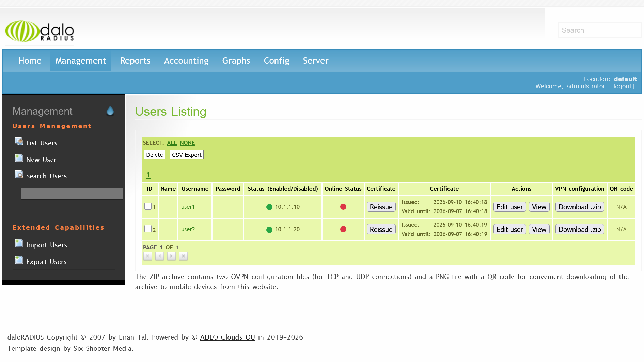This screenshot has height=362, width=644.
Task: Go to first page arrow icon
Action: [x=147, y=256]
